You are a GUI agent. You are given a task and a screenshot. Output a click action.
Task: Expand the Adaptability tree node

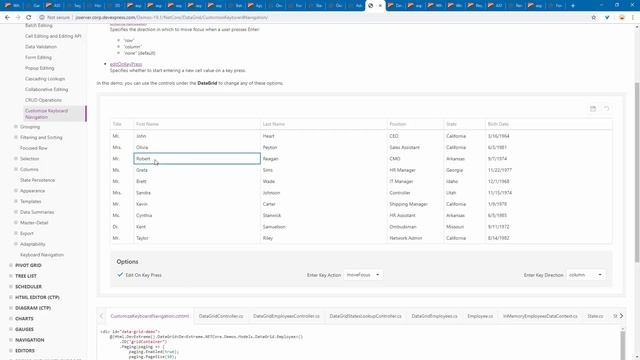[16, 244]
